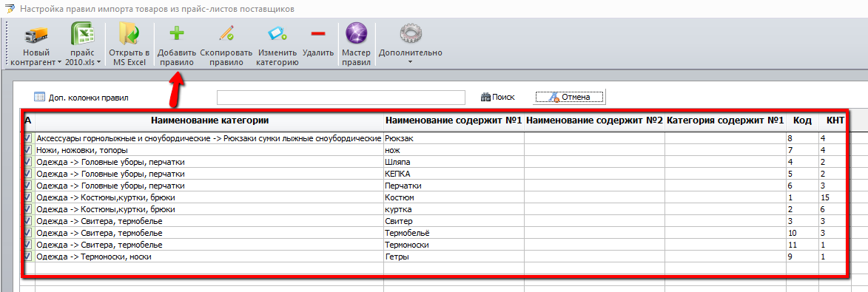
Task: Click the Гетры cell
Action: point(454,257)
